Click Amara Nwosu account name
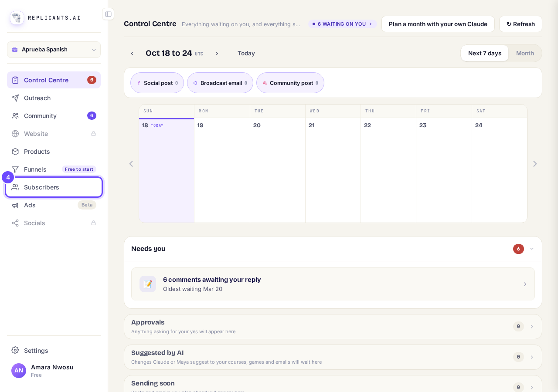Screen dimensions: 558x392 click(x=52, y=367)
